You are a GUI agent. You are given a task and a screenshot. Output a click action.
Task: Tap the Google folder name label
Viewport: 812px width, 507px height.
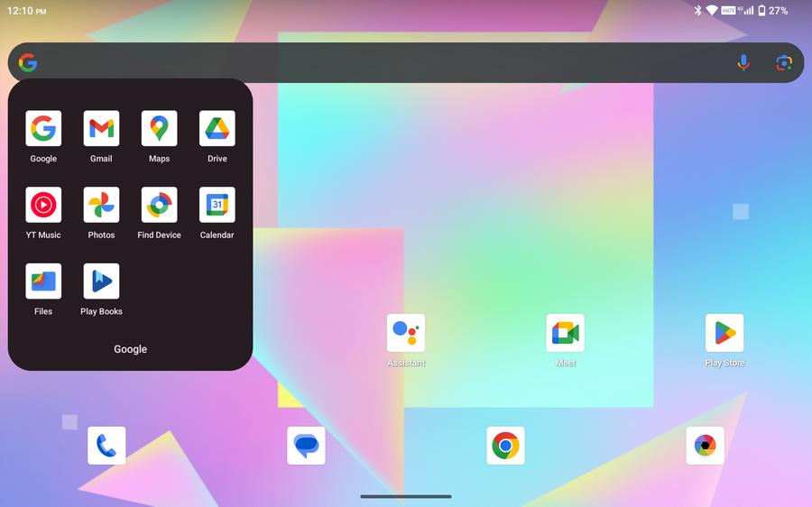(x=131, y=349)
